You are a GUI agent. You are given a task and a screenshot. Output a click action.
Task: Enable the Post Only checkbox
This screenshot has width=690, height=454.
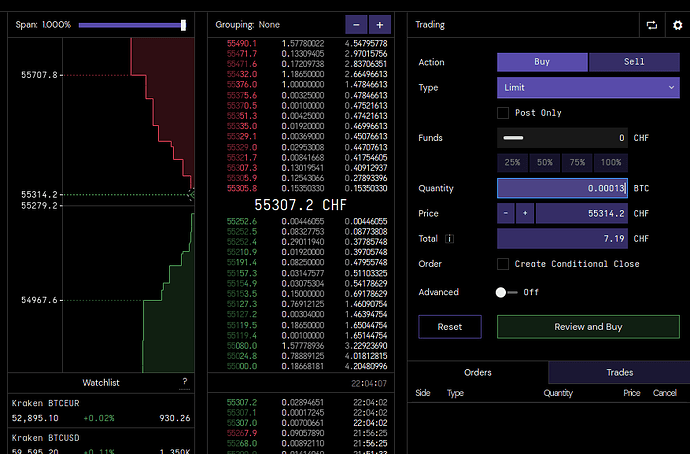tap(503, 113)
